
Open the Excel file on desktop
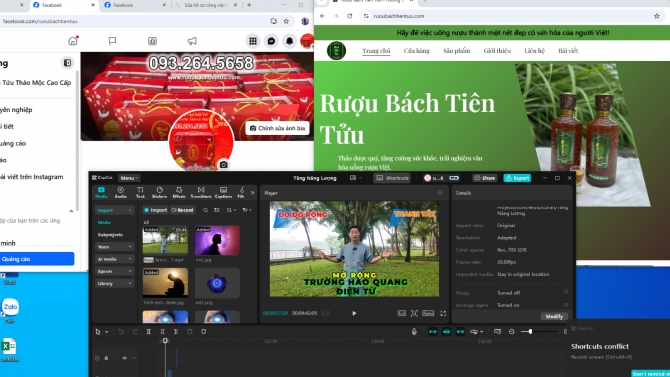pyautogui.click(x=9, y=350)
